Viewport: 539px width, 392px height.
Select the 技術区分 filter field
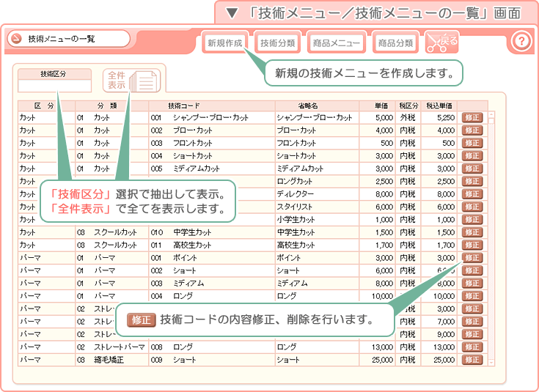click(x=55, y=86)
